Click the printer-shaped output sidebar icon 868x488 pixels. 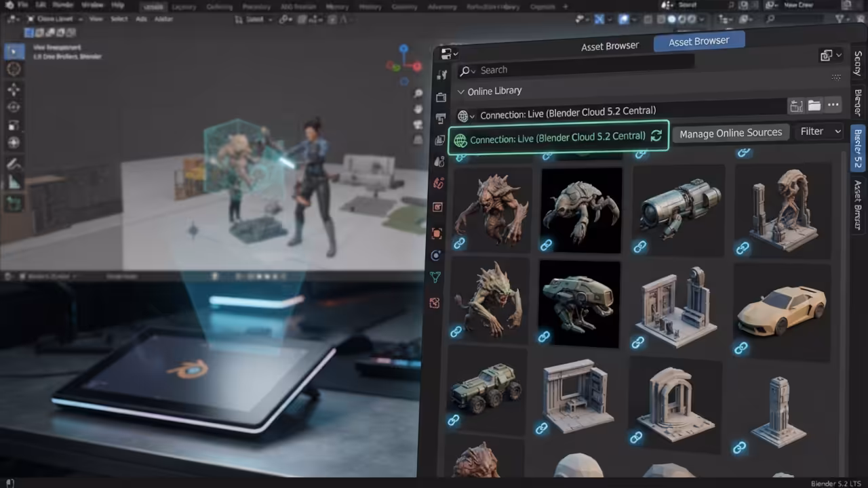(441, 119)
